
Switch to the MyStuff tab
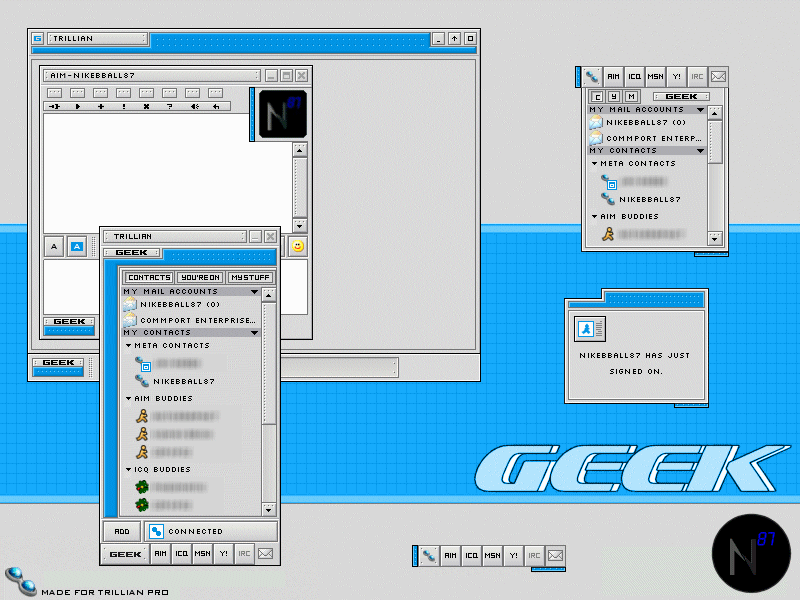click(250, 278)
